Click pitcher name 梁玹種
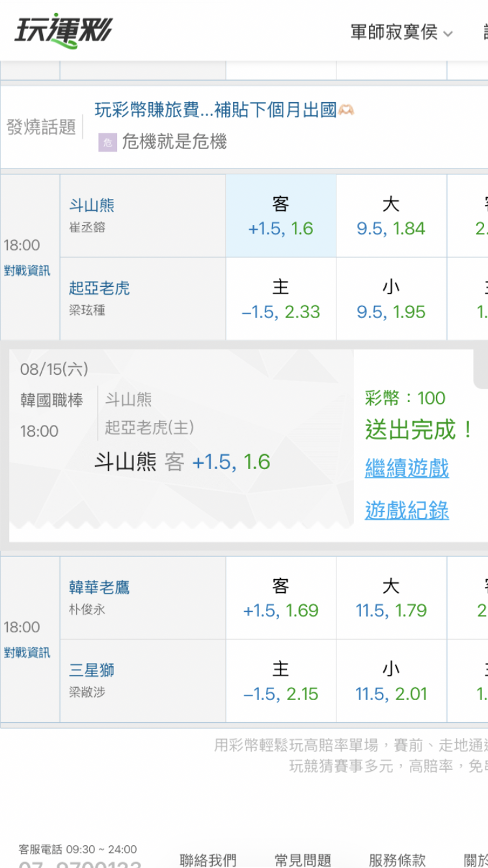The width and height of the screenshot is (488, 868). pos(87,310)
